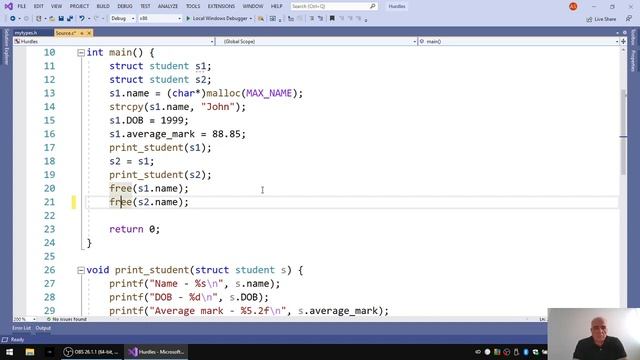Expand the Solution Explorer side tab
The image size is (640, 360).
click(x=6, y=47)
